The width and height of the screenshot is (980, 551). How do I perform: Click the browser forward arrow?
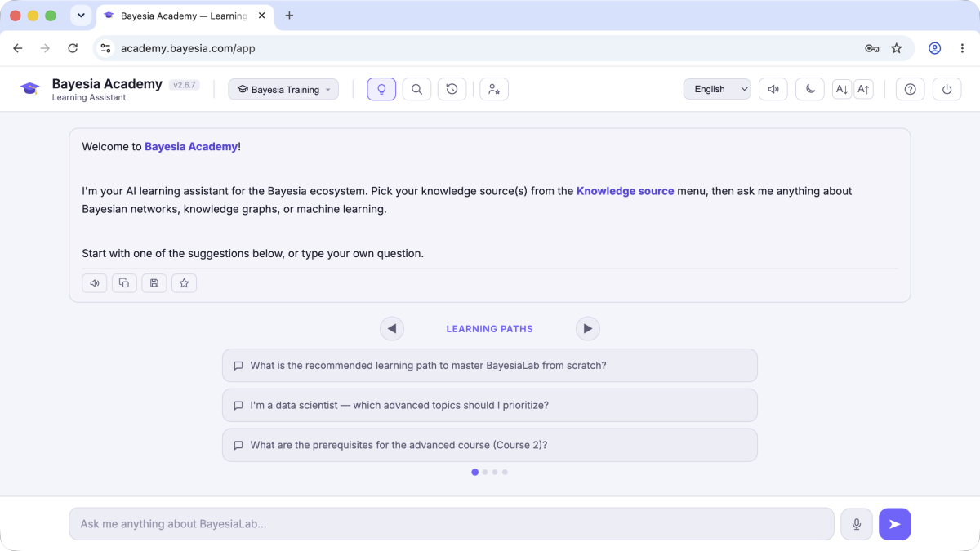tap(45, 48)
